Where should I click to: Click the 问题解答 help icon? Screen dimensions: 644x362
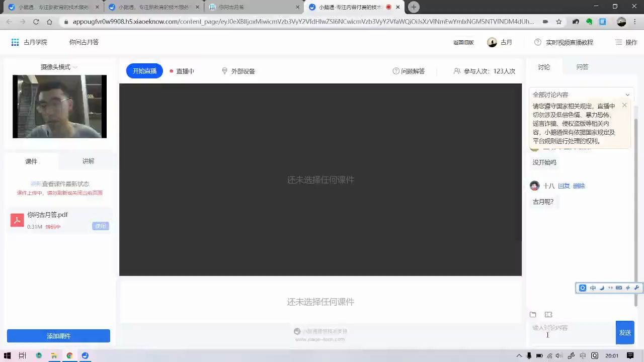pyautogui.click(x=396, y=71)
